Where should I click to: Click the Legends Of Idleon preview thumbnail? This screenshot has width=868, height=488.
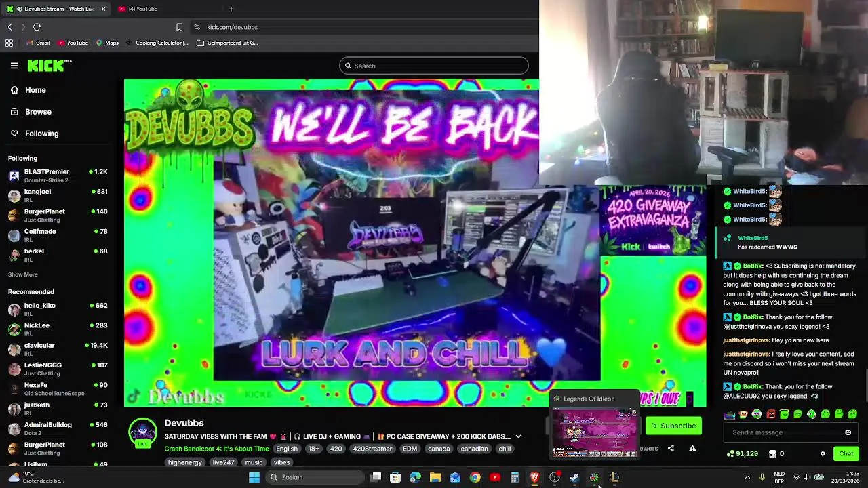tap(595, 433)
